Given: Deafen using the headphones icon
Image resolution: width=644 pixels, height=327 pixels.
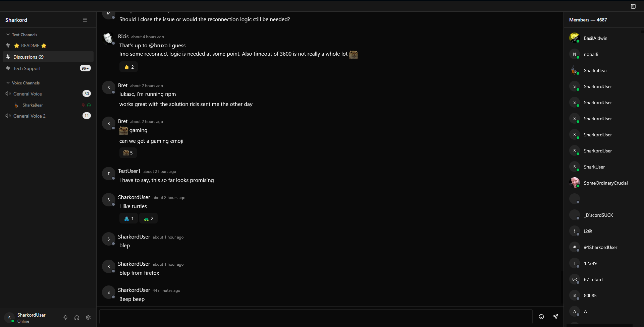Looking at the screenshot, I should [76, 318].
